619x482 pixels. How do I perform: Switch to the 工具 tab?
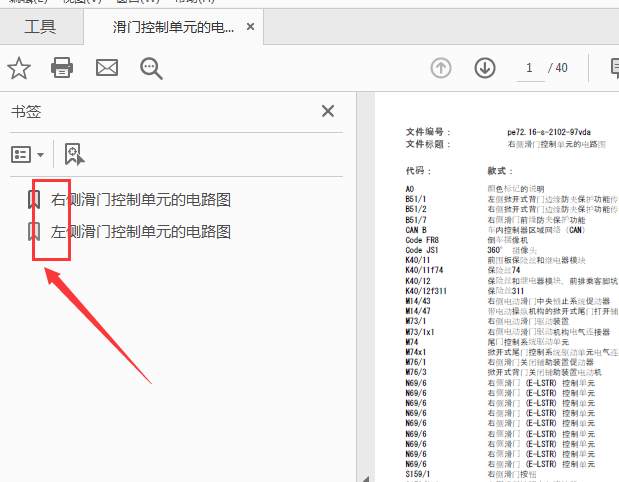coord(40,27)
